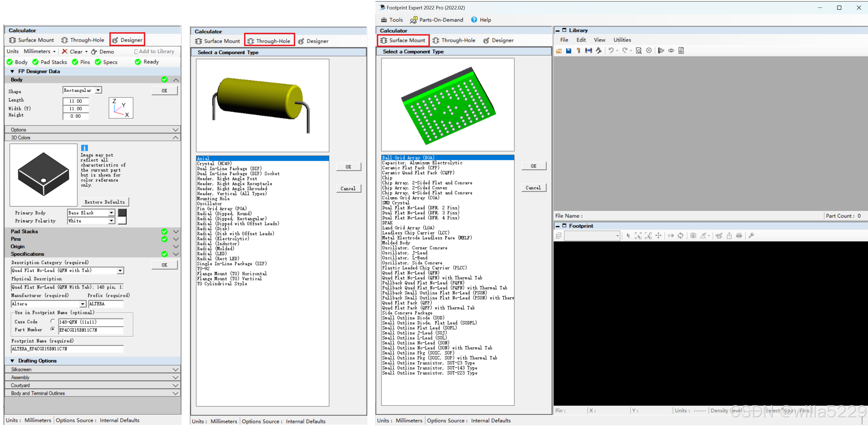This screenshot has height=426, width=868.
Task: Select the pan move arrows tool
Action: click(x=658, y=236)
